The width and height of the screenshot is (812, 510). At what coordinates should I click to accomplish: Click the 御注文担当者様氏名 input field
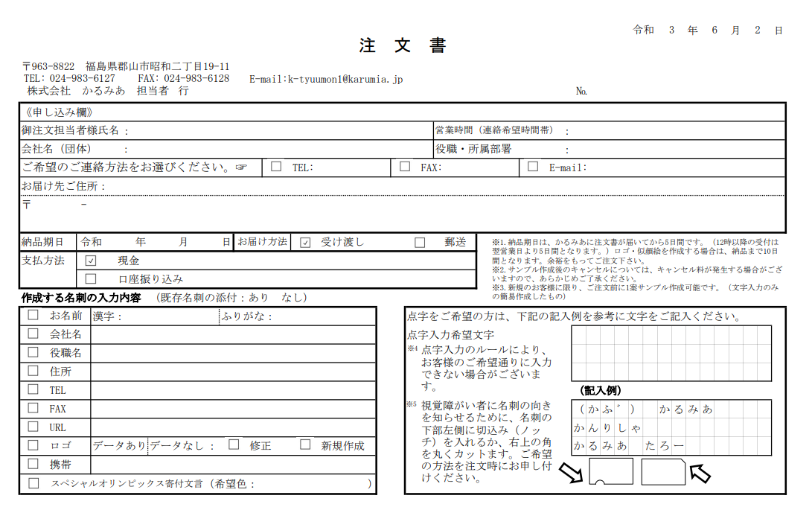(x=280, y=130)
